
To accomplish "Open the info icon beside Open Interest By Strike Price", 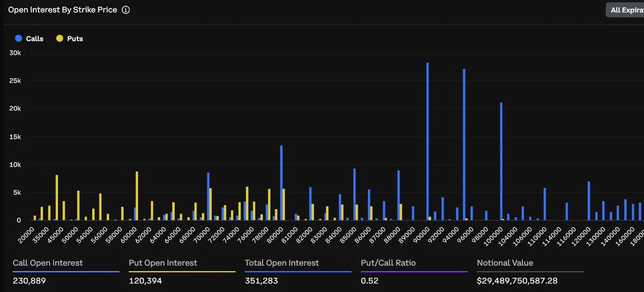I will pyautogui.click(x=126, y=10).
